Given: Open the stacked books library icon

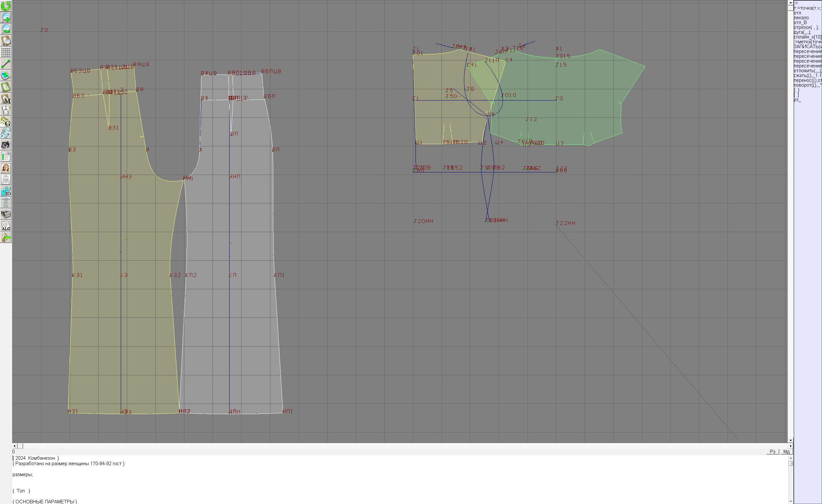Looking at the screenshot, I should [6, 214].
